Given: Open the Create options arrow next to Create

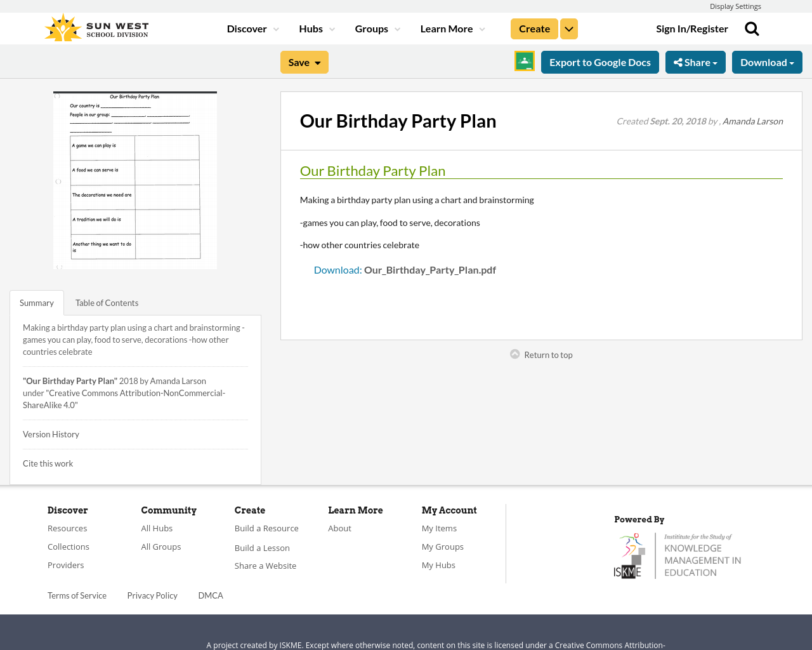Looking at the screenshot, I should click(568, 28).
